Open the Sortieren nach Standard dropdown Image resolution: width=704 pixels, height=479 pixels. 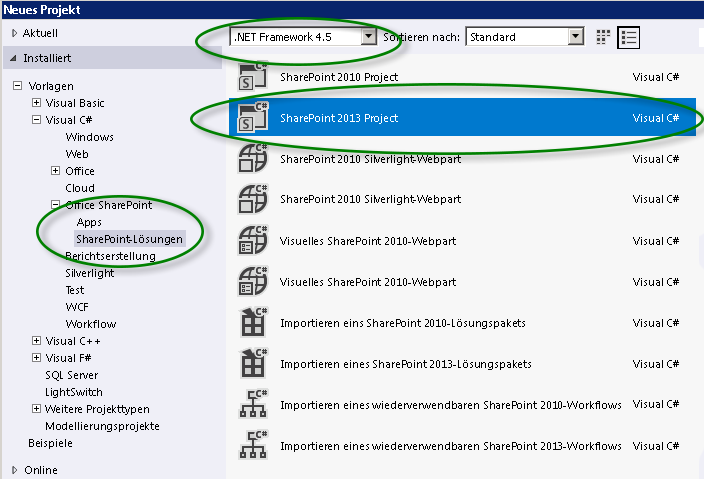tap(576, 37)
